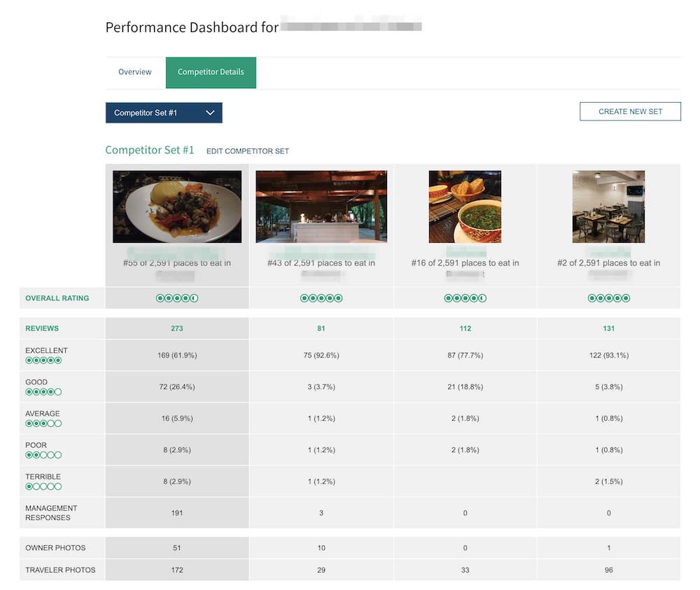
Task: Click the 112 reviews count
Action: click(465, 328)
